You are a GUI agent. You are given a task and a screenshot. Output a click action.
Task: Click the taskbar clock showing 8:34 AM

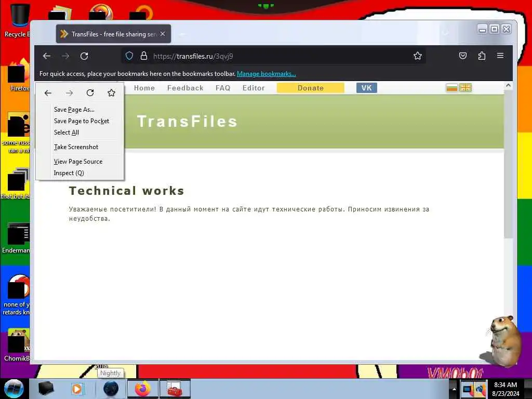tap(506, 389)
